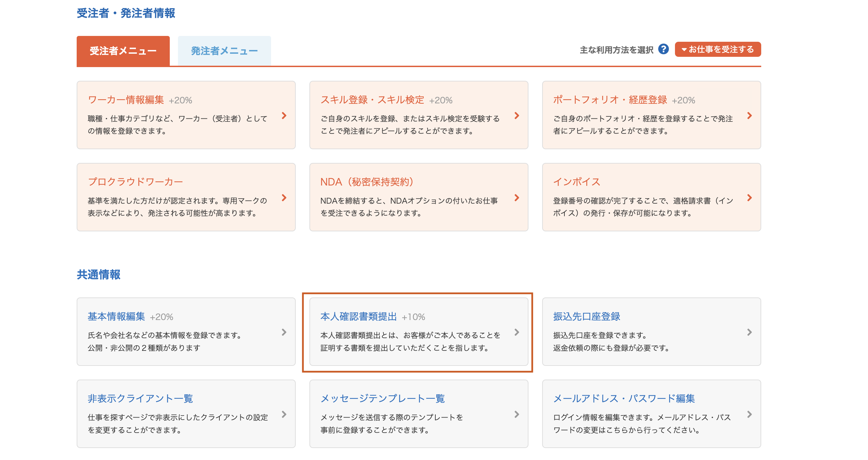The image size is (868, 460).
Task: Open ポートフォリオ・経歴登録 link
Action: click(x=610, y=100)
